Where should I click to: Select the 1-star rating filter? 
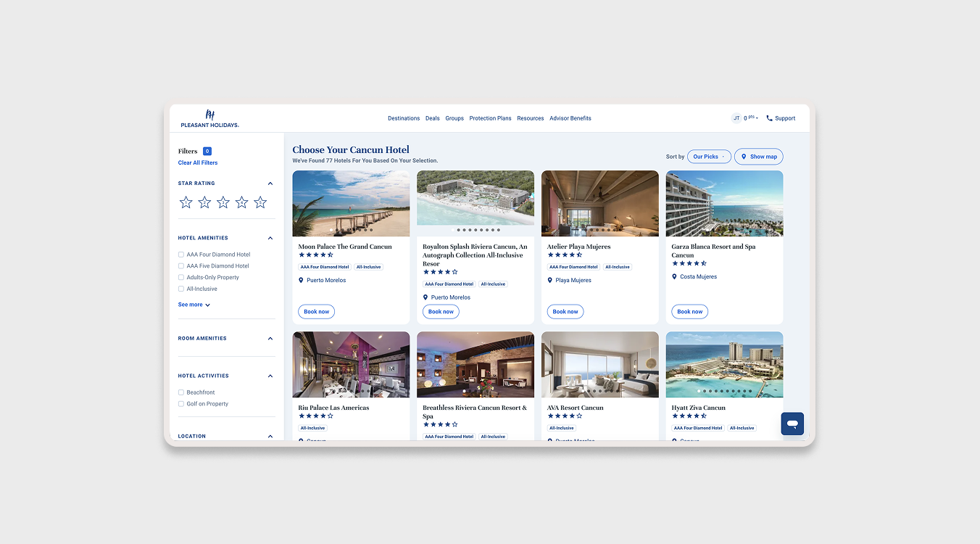tap(186, 202)
